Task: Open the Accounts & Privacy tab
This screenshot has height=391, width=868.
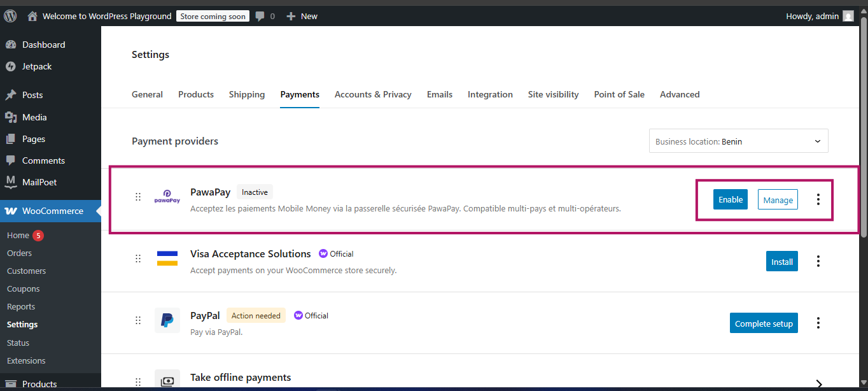Action: pyautogui.click(x=373, y=94)
